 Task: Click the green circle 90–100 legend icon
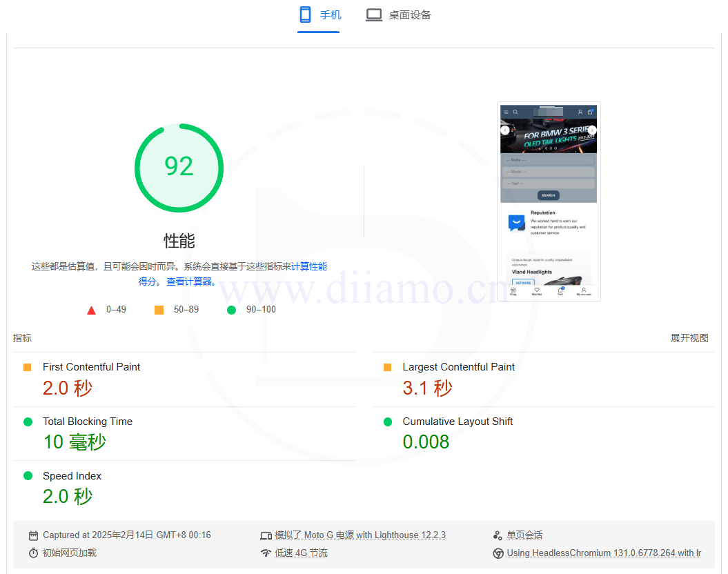pyautogui.click(x=232, y=310)
